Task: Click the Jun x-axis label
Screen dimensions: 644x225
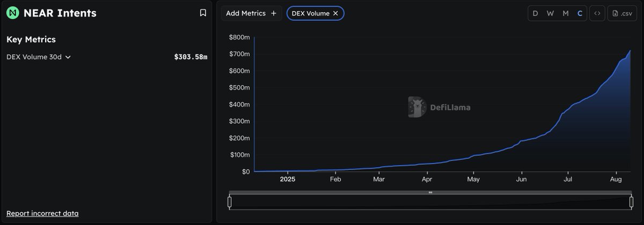Action: click(x=521, y=179)
